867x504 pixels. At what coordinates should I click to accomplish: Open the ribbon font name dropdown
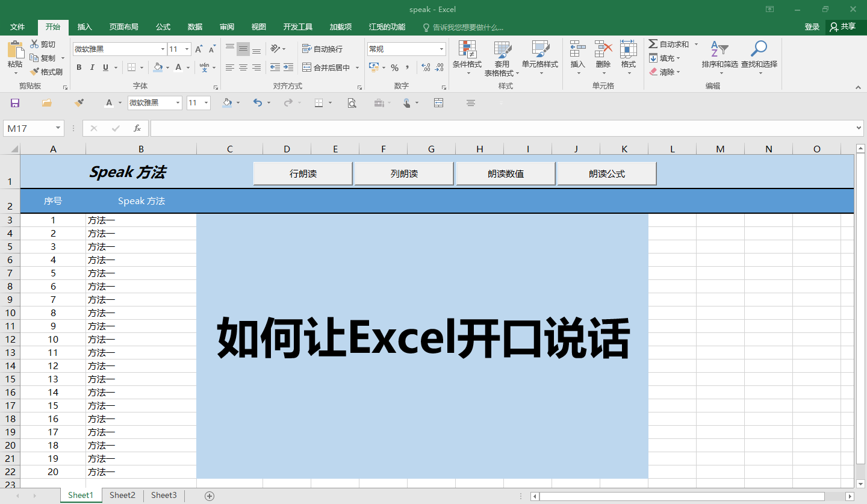163,49
